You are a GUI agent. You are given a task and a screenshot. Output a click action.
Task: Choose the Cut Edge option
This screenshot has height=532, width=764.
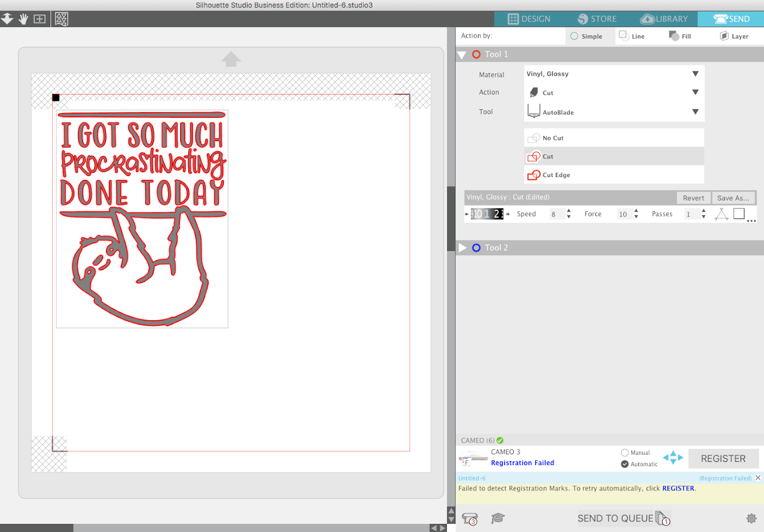tap(614, 175)
